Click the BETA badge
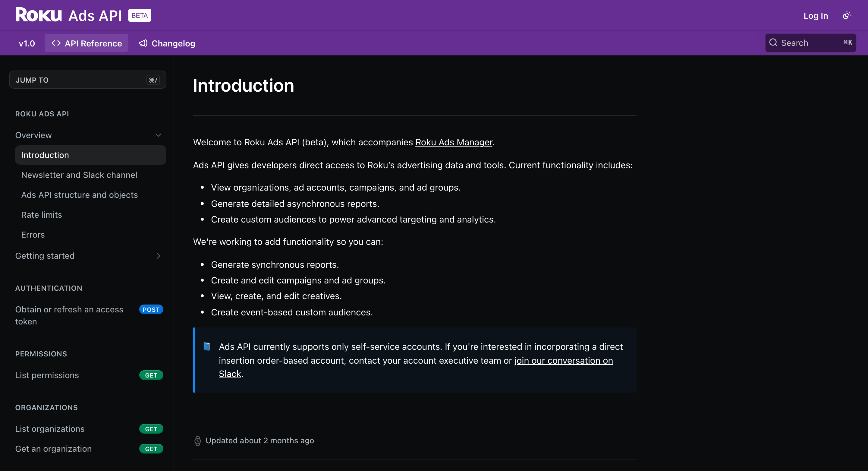The image size is (868, 471). point(140,15)
